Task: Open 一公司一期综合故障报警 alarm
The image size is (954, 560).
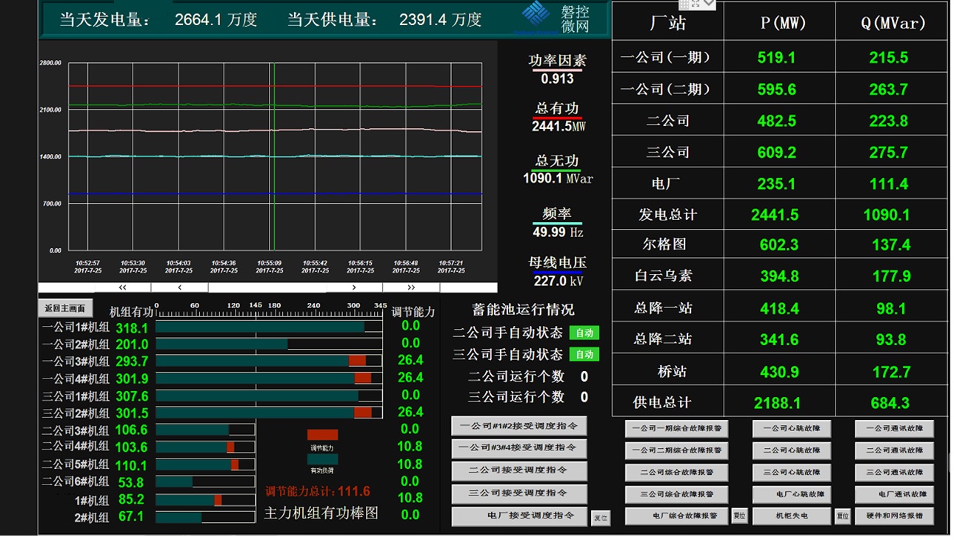Action: [x=677, y=428]
